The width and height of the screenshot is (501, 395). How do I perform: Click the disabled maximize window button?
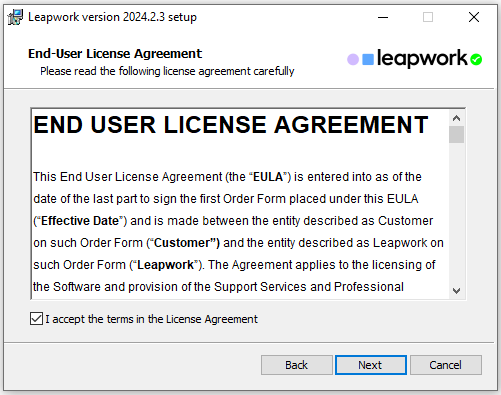pos(428,17)
